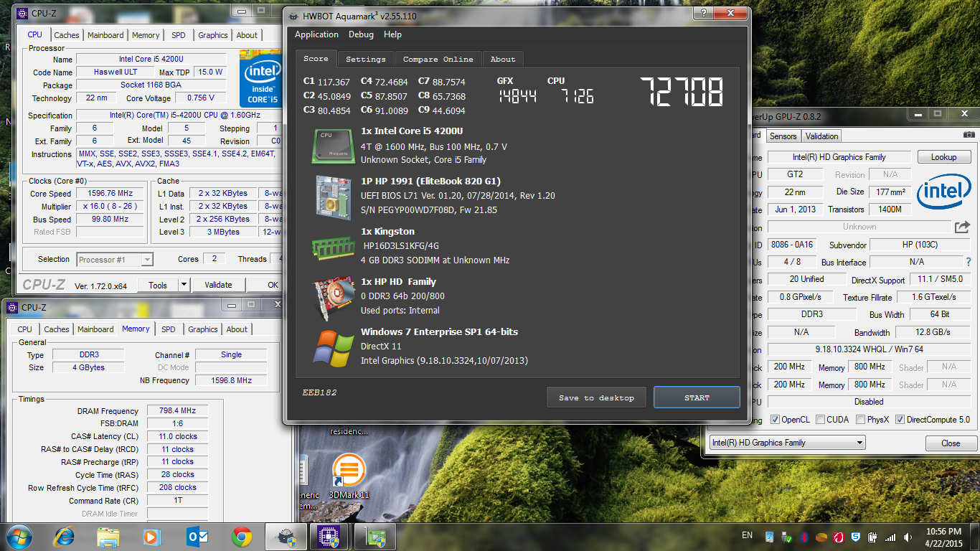Click the CPU-Z Memory window title icon

[13, 307]
